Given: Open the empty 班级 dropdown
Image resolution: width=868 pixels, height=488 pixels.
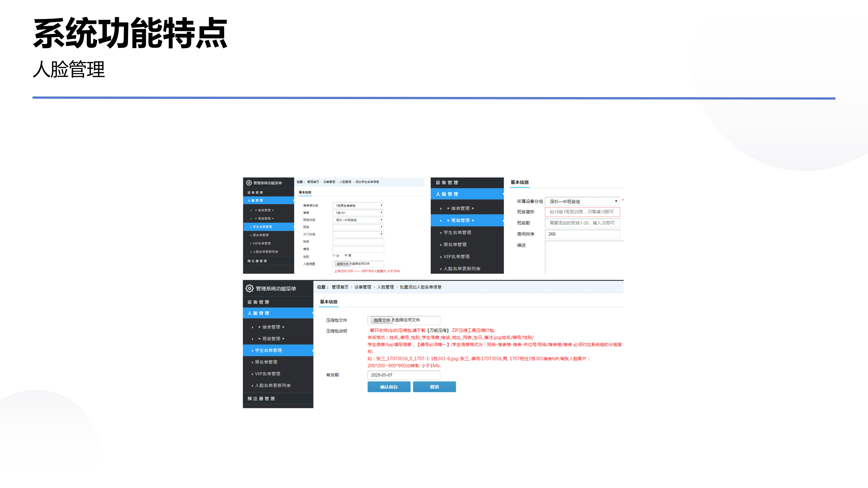Looking at the screenshot, I should pos(358,227).
